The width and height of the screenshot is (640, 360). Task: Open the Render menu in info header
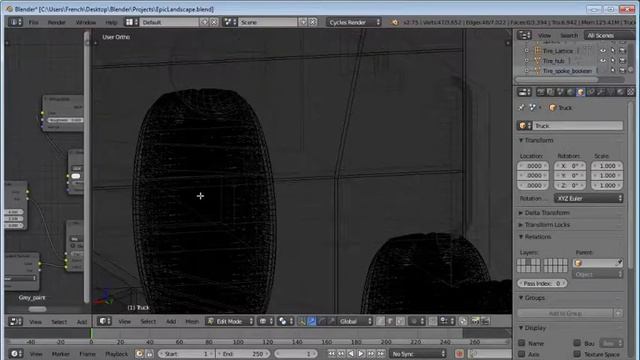click(57, 22)
